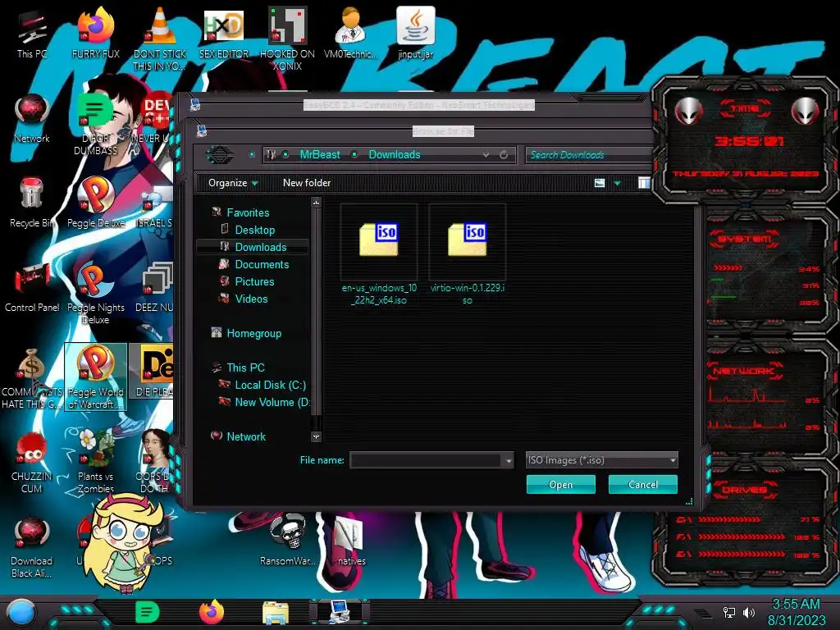
Task: Select Downloads in navigation pane
Action: click(253, 247)
